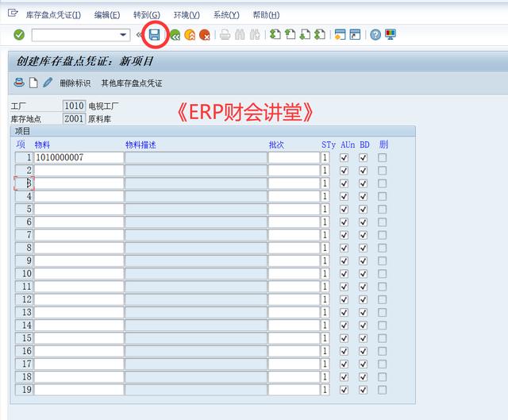Viewport: 508px width, 420px height.
Task: Click the AUn column header
Action: pos(348,144)
